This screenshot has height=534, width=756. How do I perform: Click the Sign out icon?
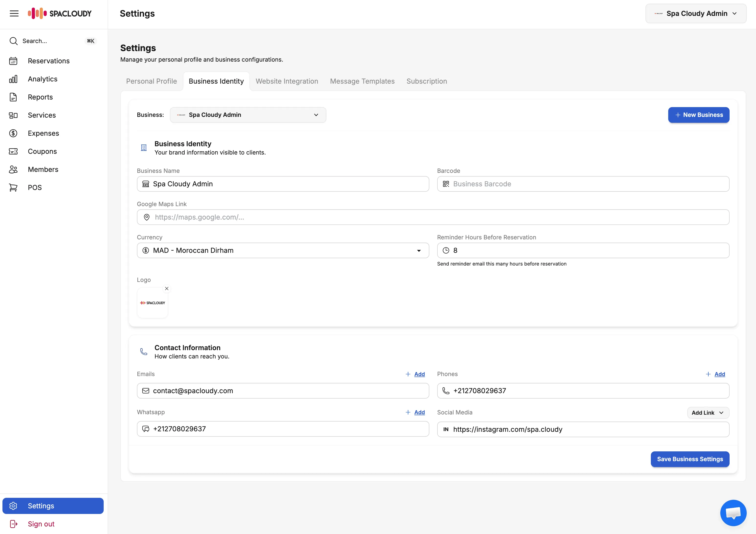point(13,524)
